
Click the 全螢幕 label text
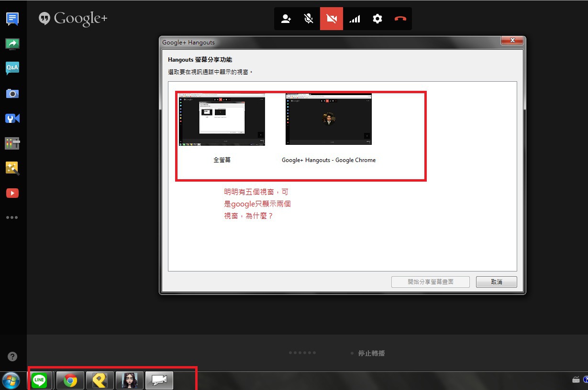tap(222, 160)
